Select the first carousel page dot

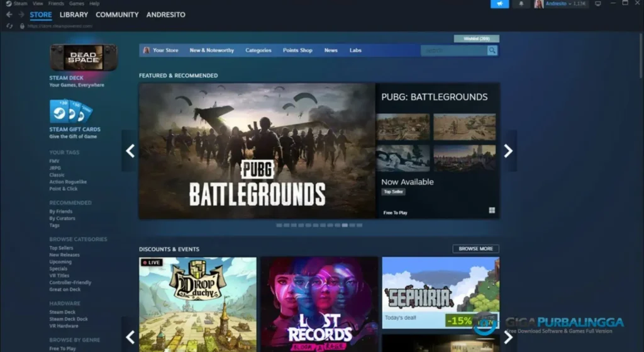tap(279, 225)
